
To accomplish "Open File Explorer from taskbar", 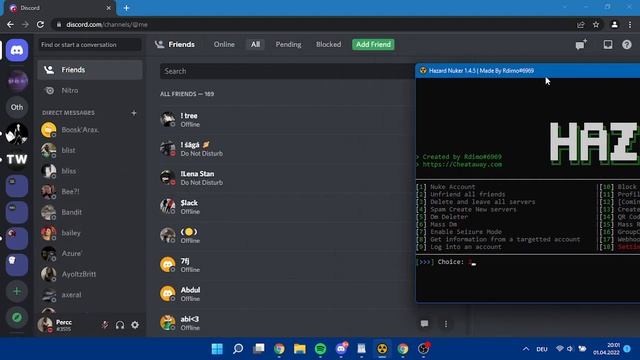I will point(300,349).
